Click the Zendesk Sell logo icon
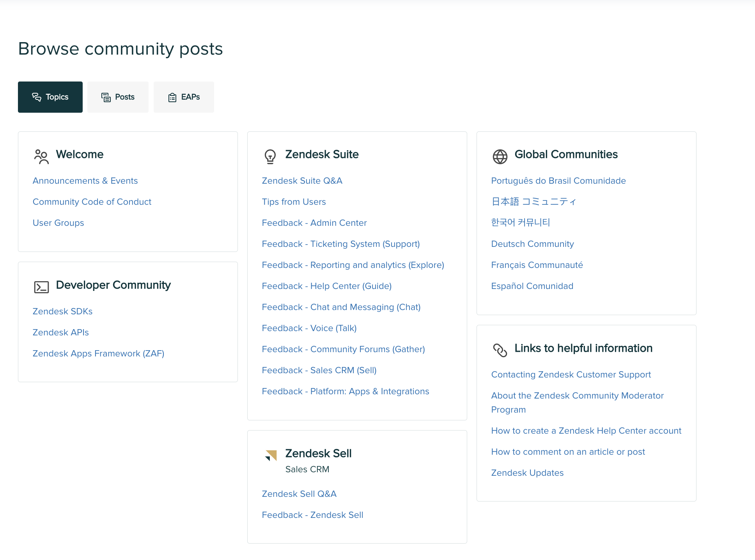The width and height of the screenshot is (755, 560). coord(271,455)
